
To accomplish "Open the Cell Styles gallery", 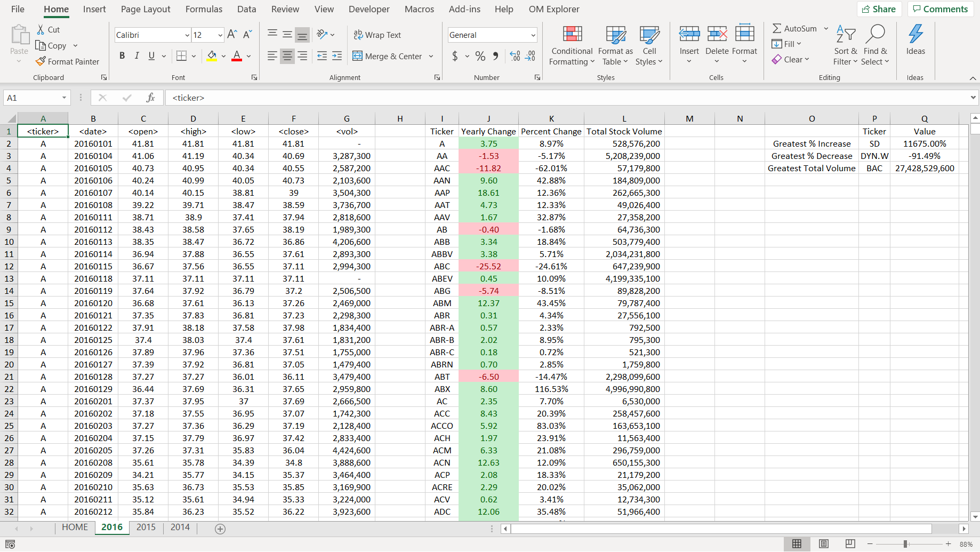I will pos(649,46).
